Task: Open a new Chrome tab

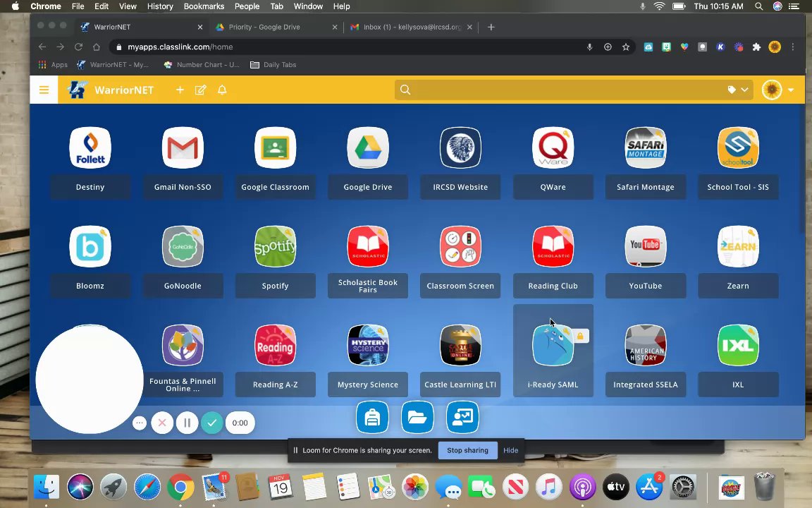Action: (491, 27)
